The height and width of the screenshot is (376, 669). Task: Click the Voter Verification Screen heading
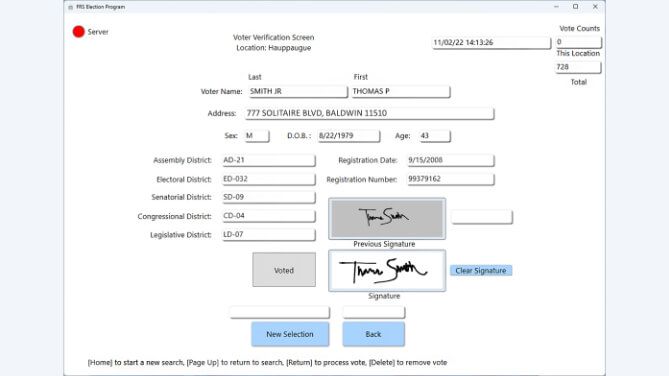point(273,38)
